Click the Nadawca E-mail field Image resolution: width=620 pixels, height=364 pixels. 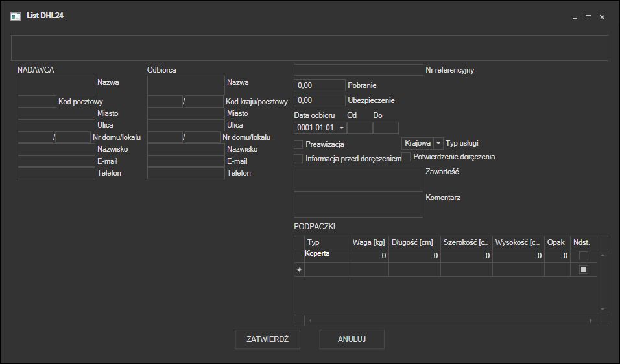coord(56,161)
